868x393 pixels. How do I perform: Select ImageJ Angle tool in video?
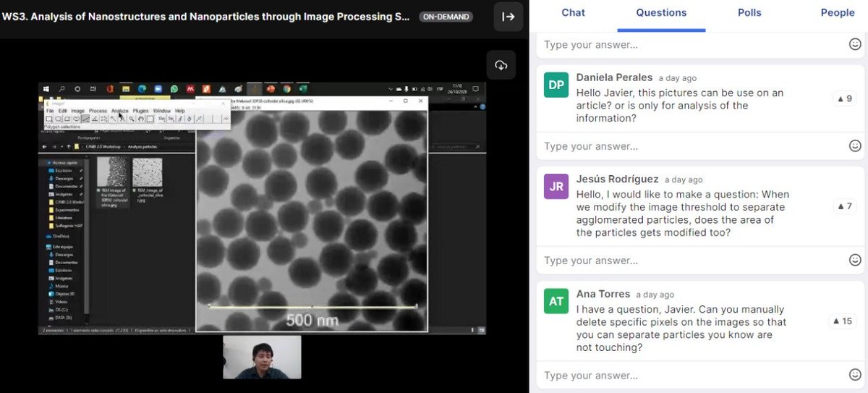(95, 118)
